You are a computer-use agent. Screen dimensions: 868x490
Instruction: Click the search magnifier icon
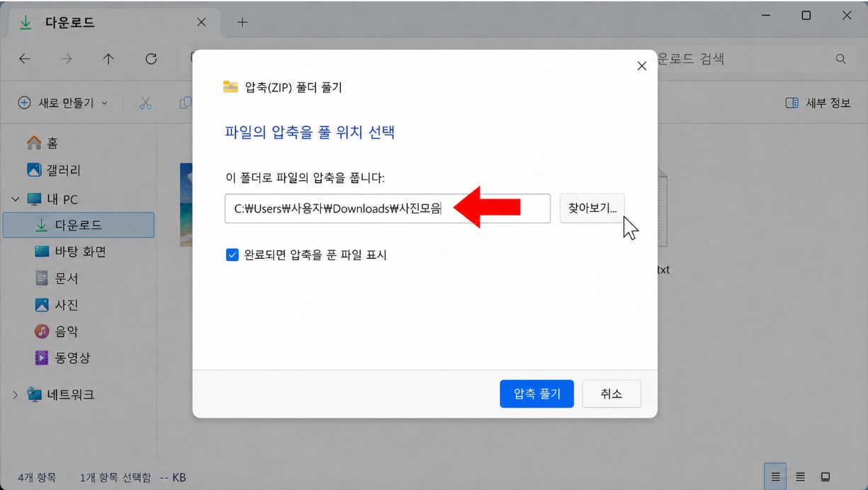click(x=841, y=60)
